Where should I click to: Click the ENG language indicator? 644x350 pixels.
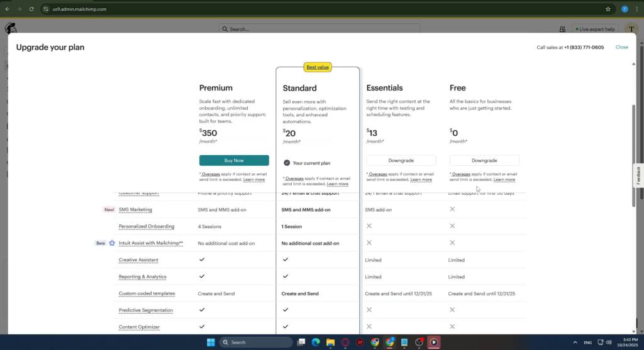pyautogui.click(x=588, y=342)
